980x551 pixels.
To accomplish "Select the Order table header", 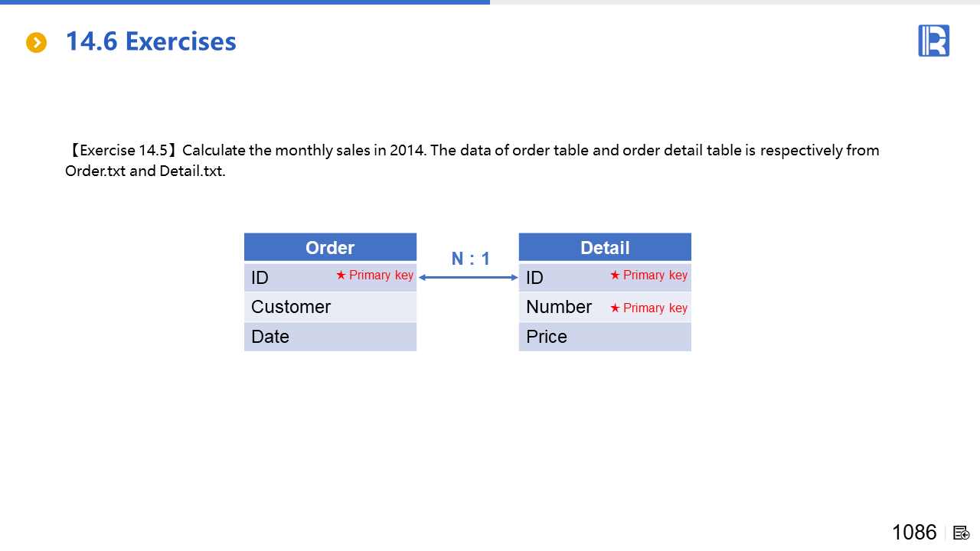I will [x=330, y=247].
